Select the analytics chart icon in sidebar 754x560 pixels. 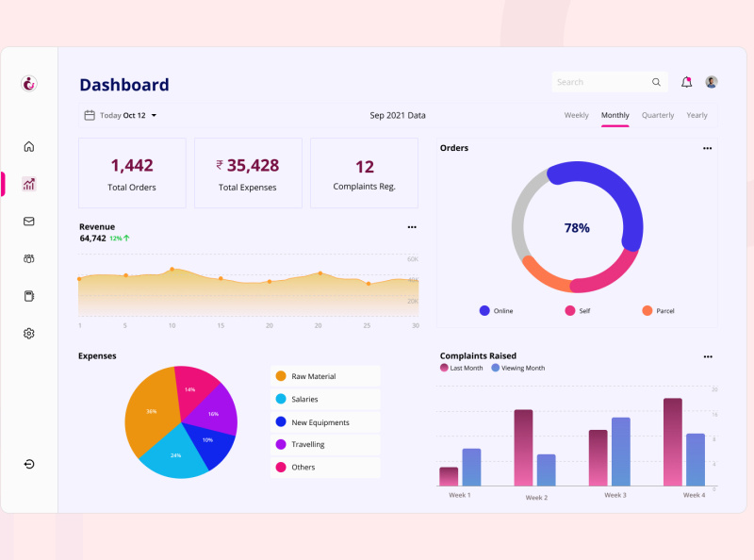click(x=29, y=184)
